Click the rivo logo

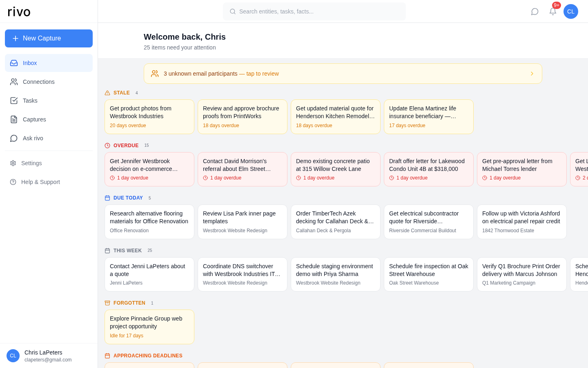click(19, 11)
